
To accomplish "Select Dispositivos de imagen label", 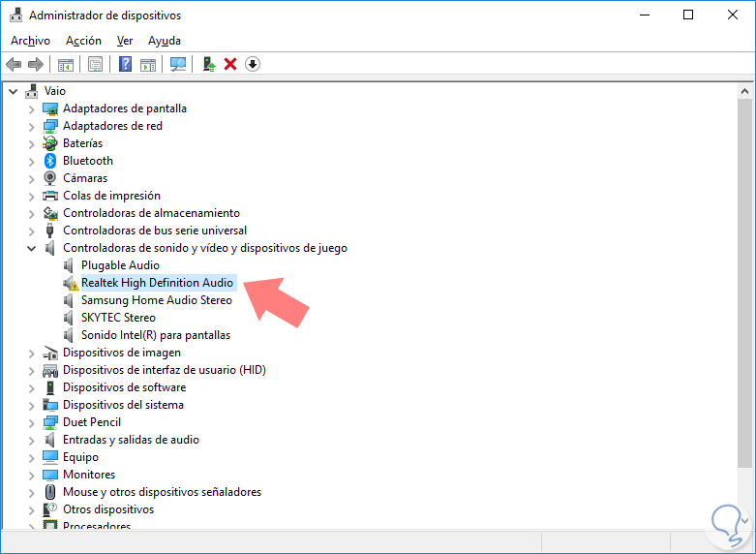I will [x=122, y=353].
